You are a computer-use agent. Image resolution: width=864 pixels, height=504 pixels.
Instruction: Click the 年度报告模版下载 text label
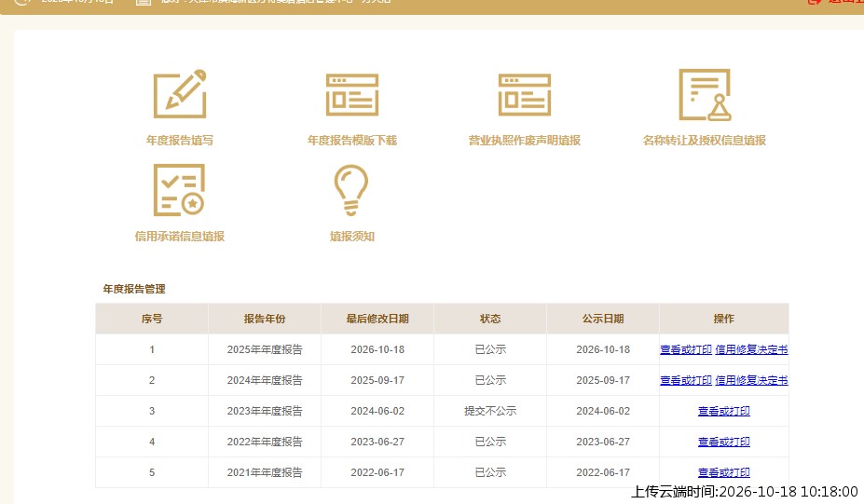352,141
